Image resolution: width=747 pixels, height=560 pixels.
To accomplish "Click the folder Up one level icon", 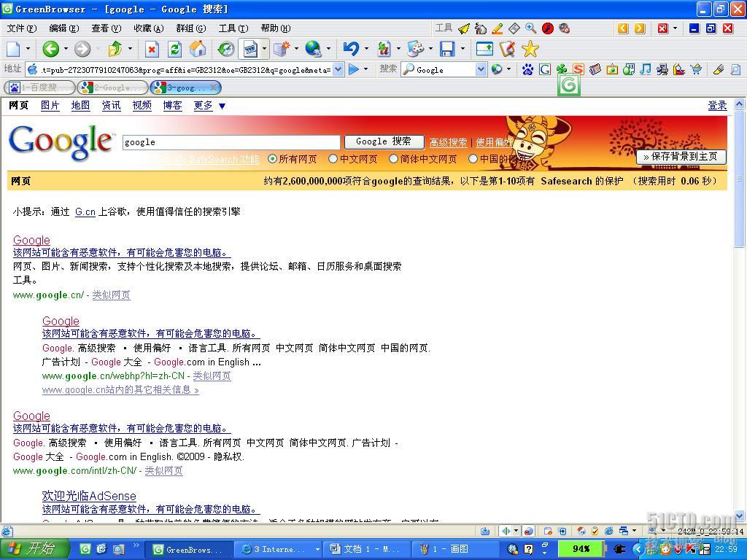I will click(115, 49).
